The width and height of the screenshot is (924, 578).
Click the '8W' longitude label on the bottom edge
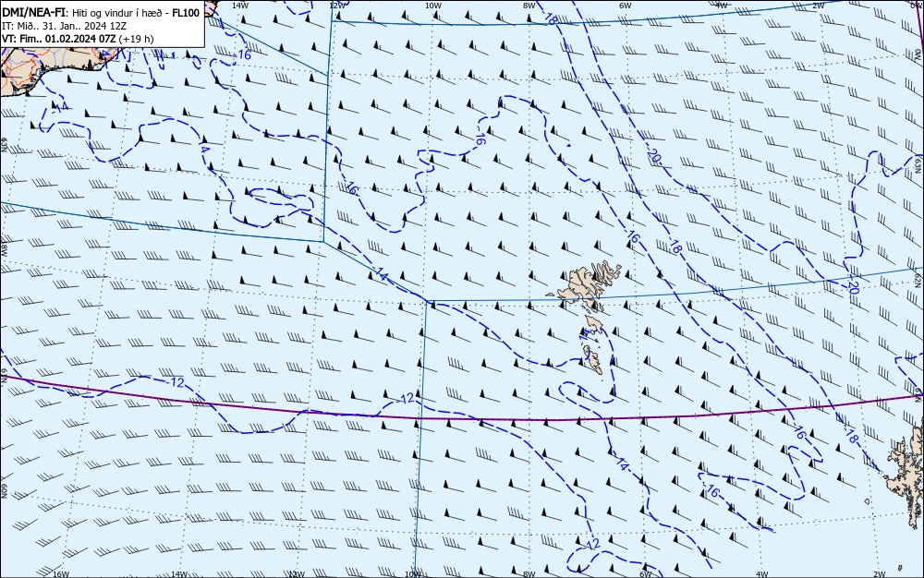[529, 574]
